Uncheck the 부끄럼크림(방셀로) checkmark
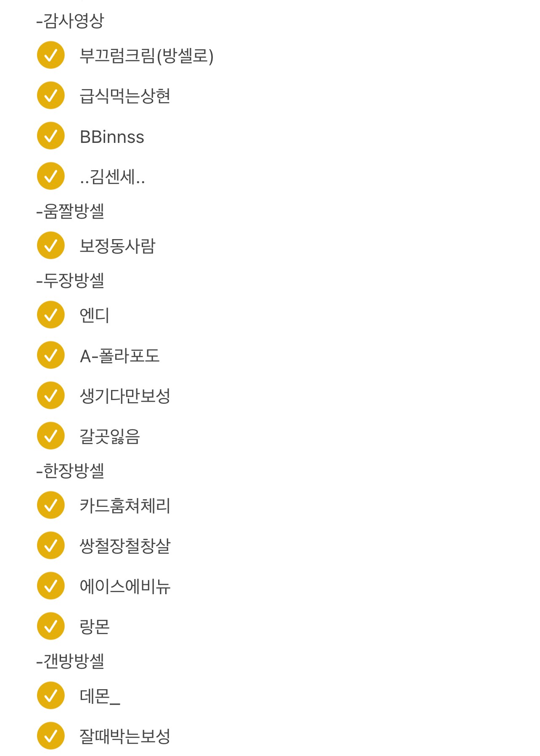Viewport: 540px width, 756px height. (x=50, y=55)
